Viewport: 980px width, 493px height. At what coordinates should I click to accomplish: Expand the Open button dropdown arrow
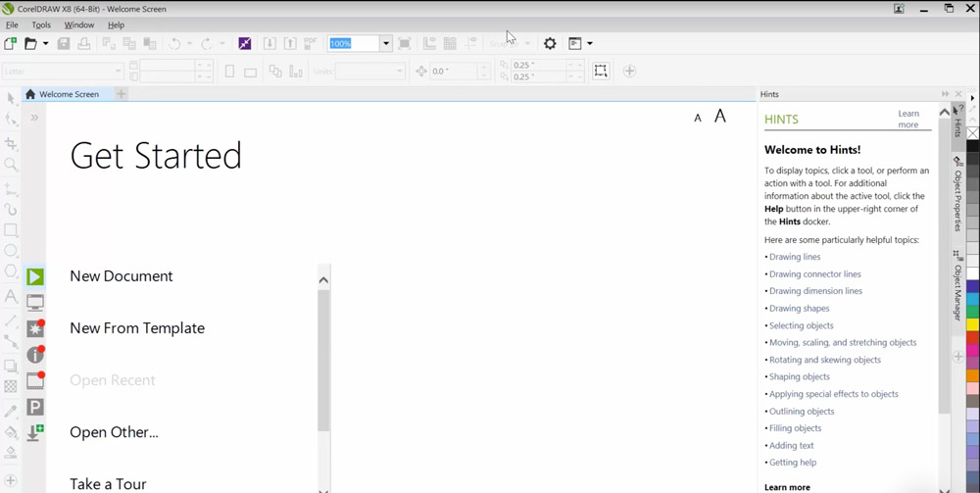pyautogui.click(x=45, y=44)
